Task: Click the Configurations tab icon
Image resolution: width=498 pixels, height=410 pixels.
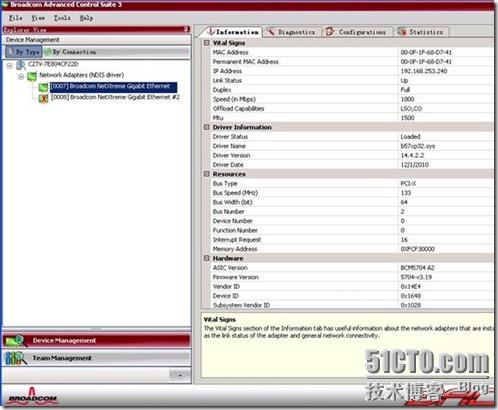Action: pos(330,32)
